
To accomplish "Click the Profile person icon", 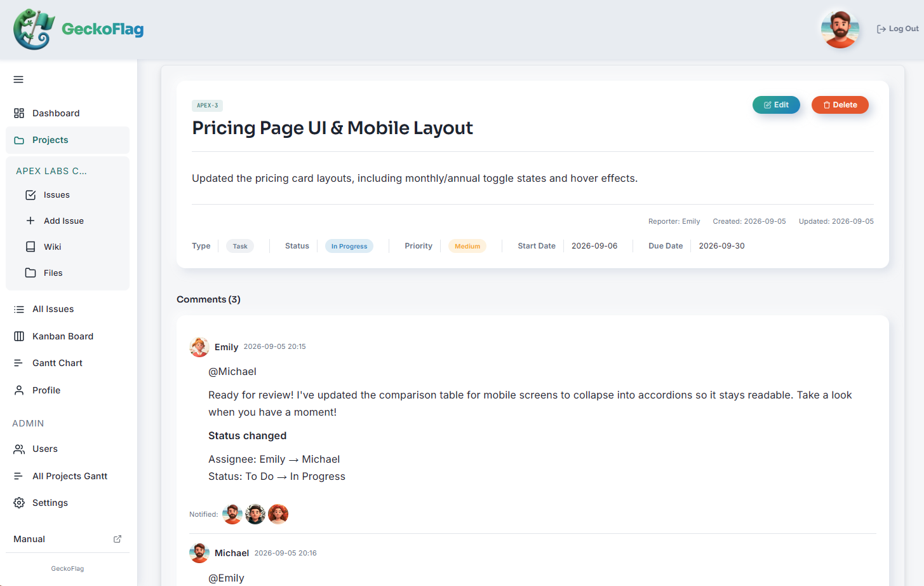I will (x=19, y=390).
